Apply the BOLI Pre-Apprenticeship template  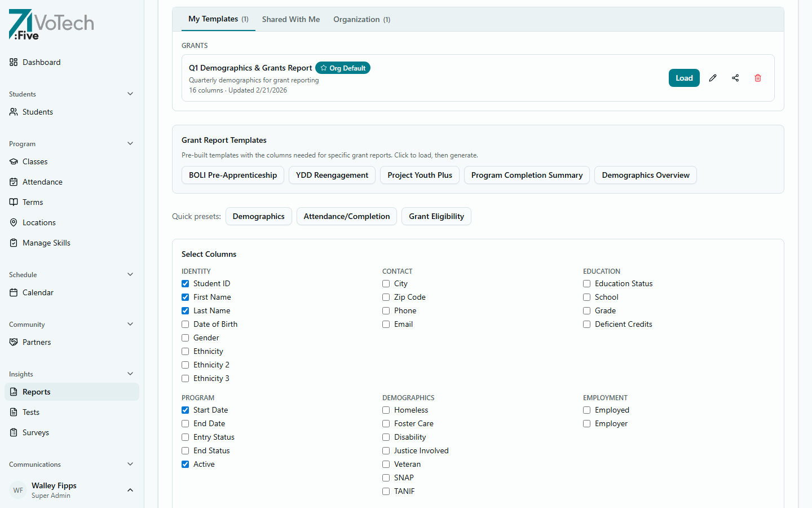point(232,175)
